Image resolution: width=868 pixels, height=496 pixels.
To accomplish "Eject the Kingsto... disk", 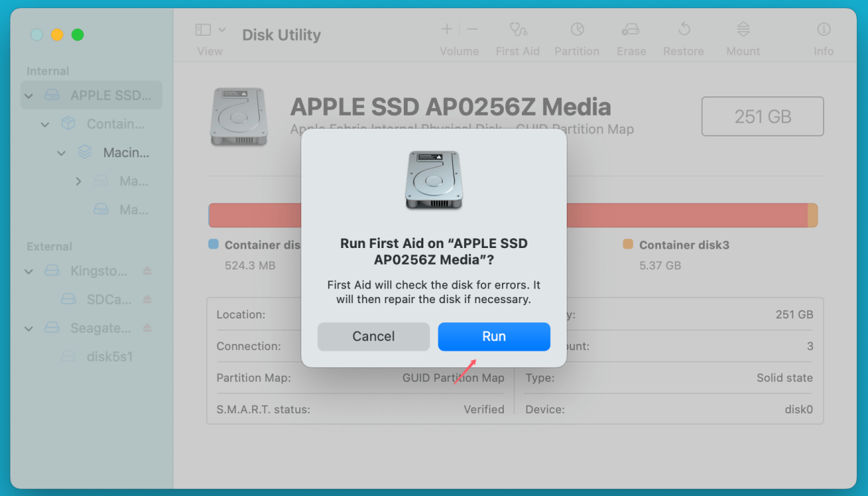I will point(147,271).
